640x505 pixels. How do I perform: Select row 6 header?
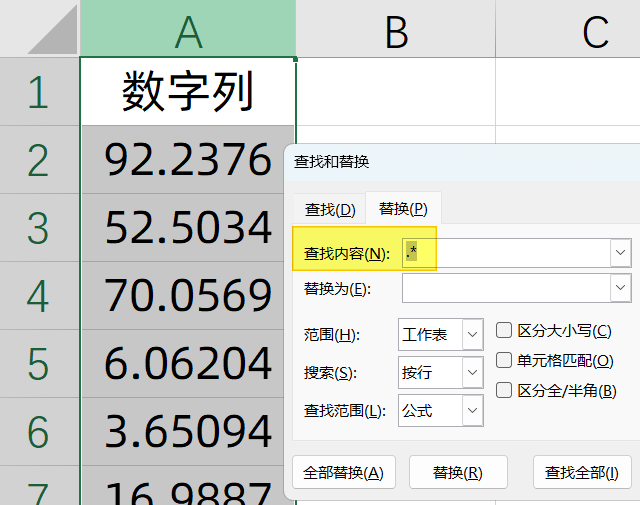click(x=40, y=432)
